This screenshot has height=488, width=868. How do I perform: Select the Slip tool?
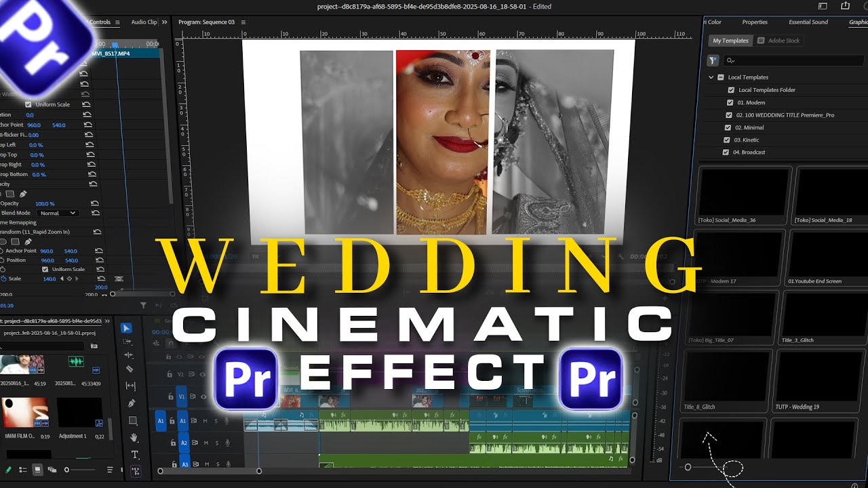coord(131,386)
